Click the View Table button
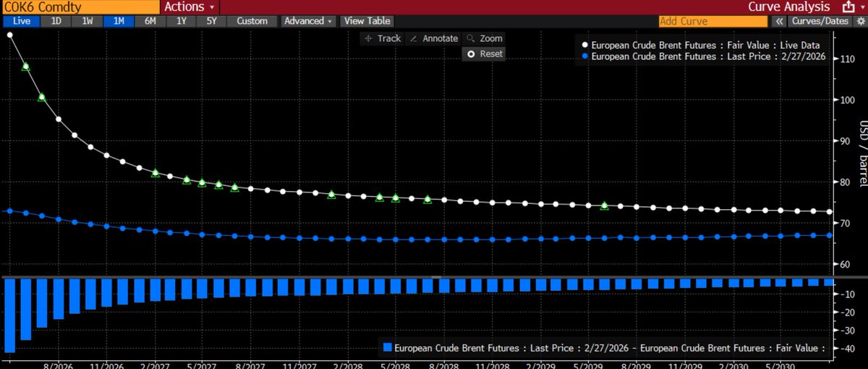The height and width of the screenshot is (369, 868). click(x=367, y=21)
